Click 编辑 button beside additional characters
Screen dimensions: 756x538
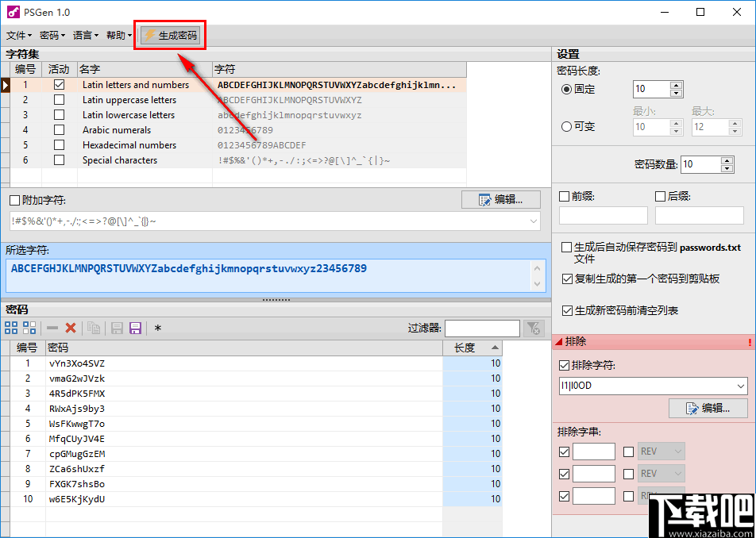coord(501,199)
